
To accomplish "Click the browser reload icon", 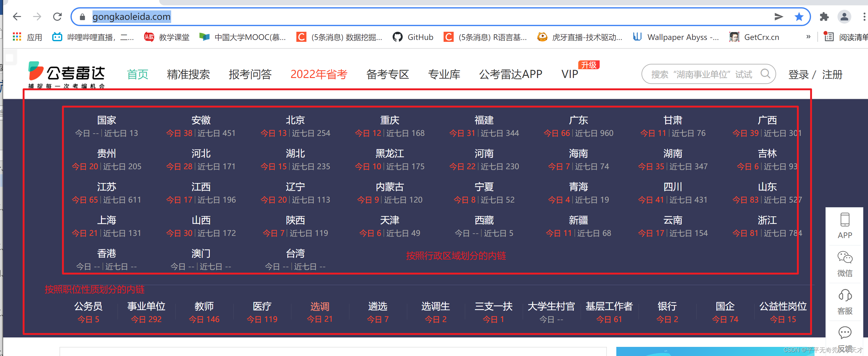I will pos(57,16).
